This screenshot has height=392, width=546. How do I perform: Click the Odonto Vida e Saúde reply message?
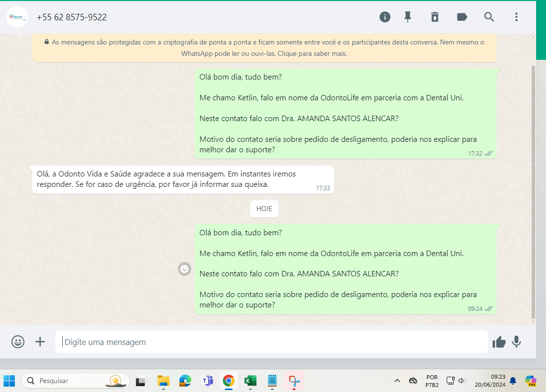pos(183,179)
